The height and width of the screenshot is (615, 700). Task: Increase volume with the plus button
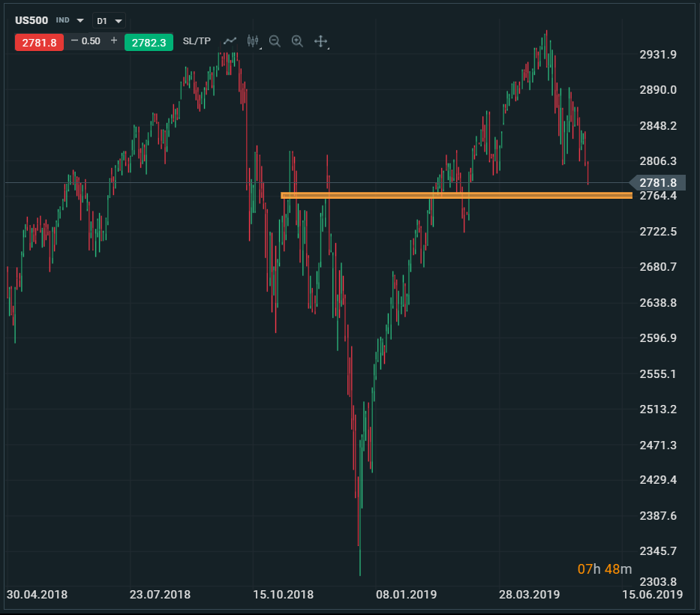pos(114,41)
